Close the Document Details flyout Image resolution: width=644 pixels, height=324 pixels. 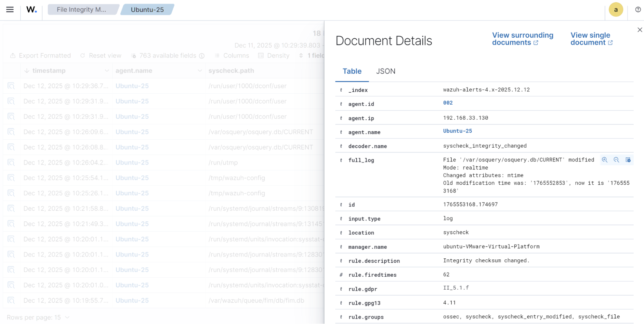[x=639, y=30]
